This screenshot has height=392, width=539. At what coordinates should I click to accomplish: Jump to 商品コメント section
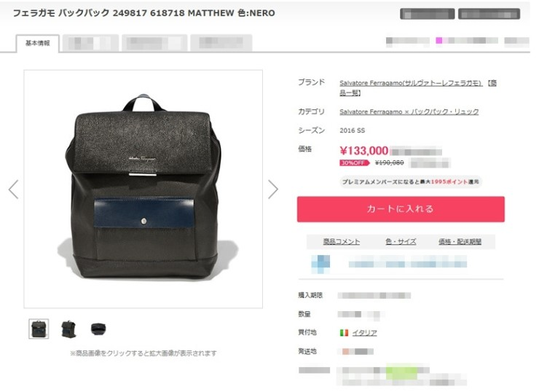point(342,242)
